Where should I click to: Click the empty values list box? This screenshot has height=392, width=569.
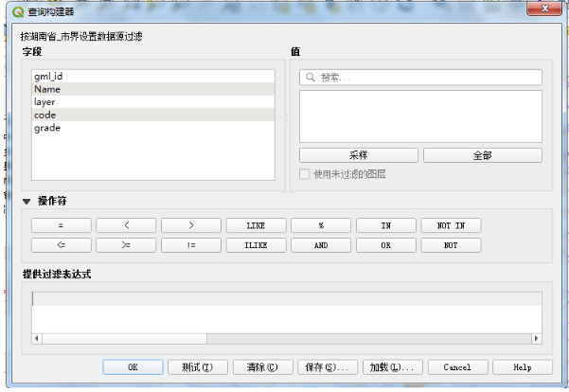pos(420,116)
